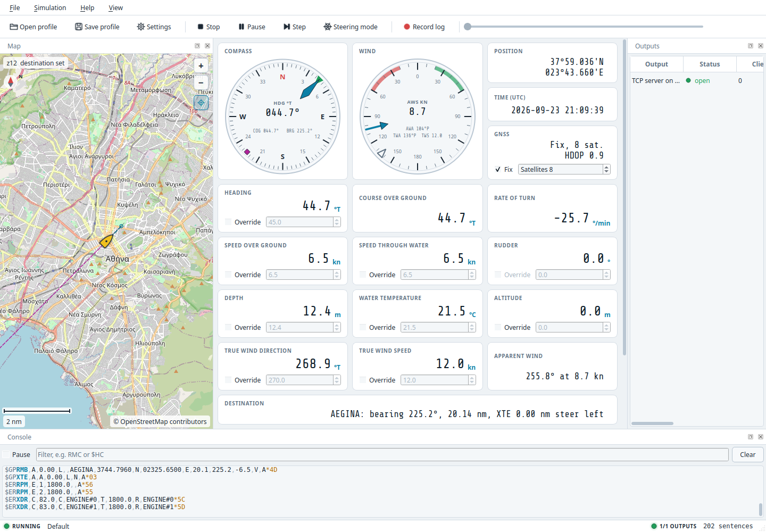Adjust the True Wind Speed spinner arrows

pos(472,380)
